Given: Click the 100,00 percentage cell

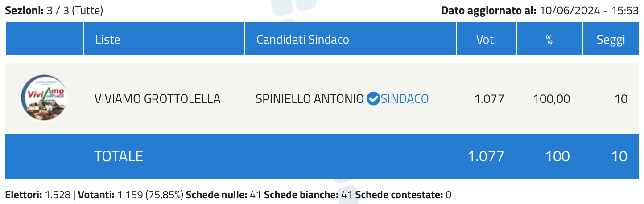Looking at the screenshot, I should (552, 98).
